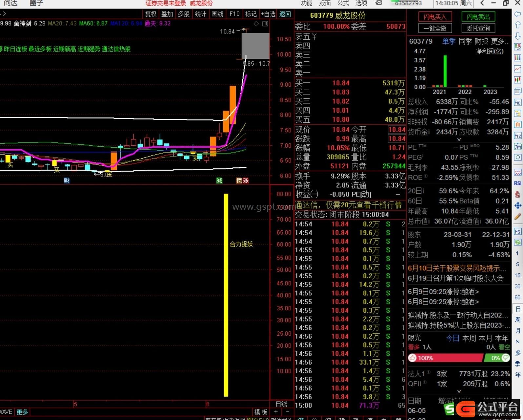Click the panel layout icon above the chart

[x=265, y=24]
